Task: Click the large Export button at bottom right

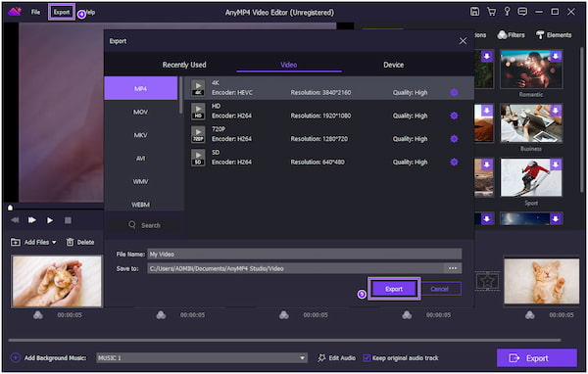Action: [x=537, y=358]
